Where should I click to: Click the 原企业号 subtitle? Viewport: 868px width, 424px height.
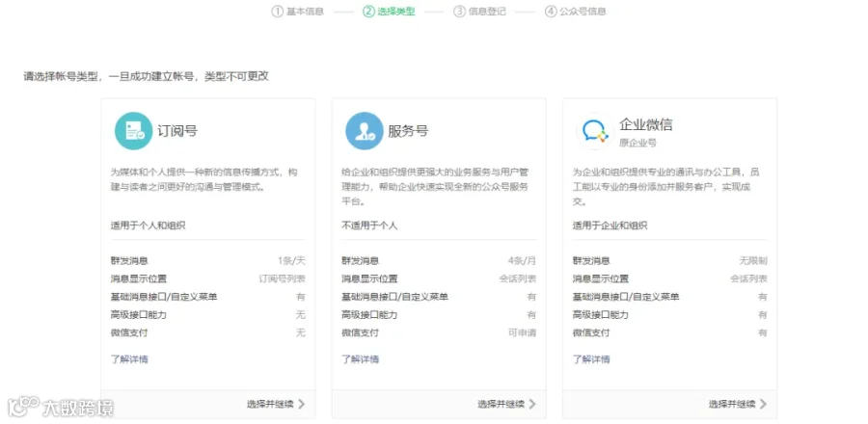(637, 143)
